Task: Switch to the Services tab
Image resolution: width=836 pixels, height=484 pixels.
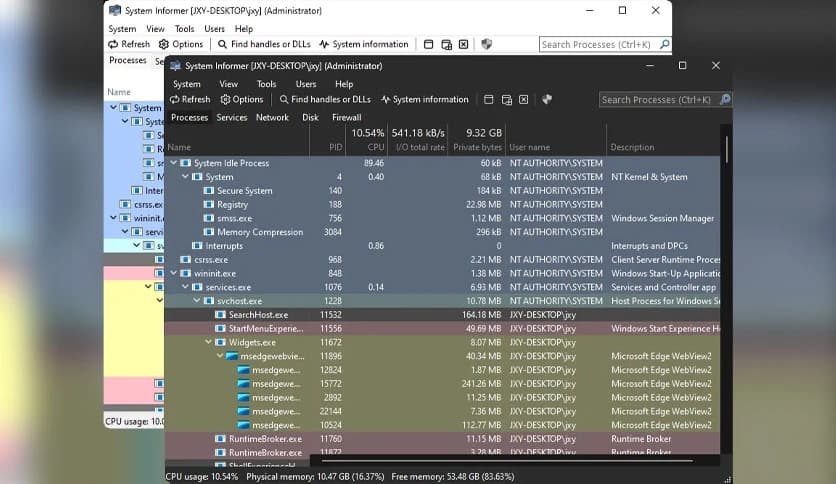Action: [x=231, y=117]
